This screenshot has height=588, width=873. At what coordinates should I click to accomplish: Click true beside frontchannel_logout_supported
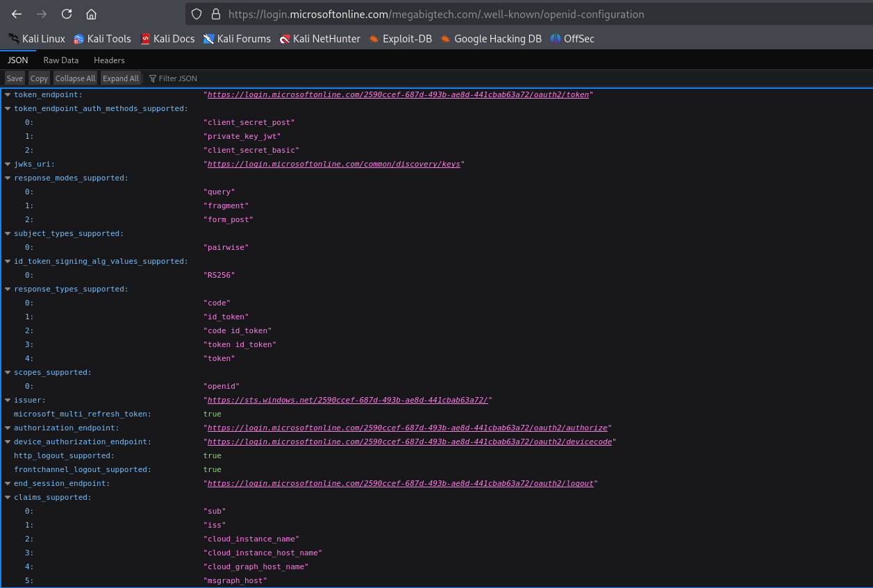(x=213, y=469)
